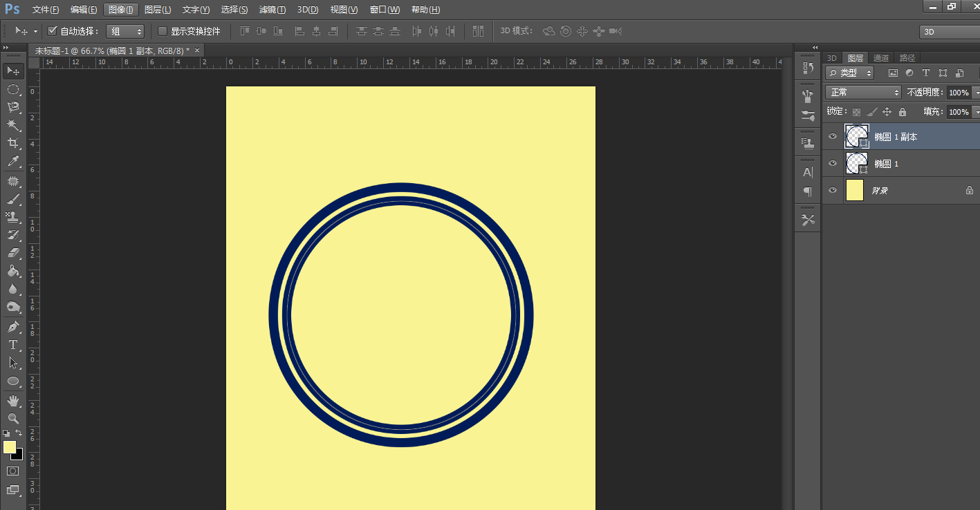
Task: Select the Lasso tool
Action: point(12,107)
